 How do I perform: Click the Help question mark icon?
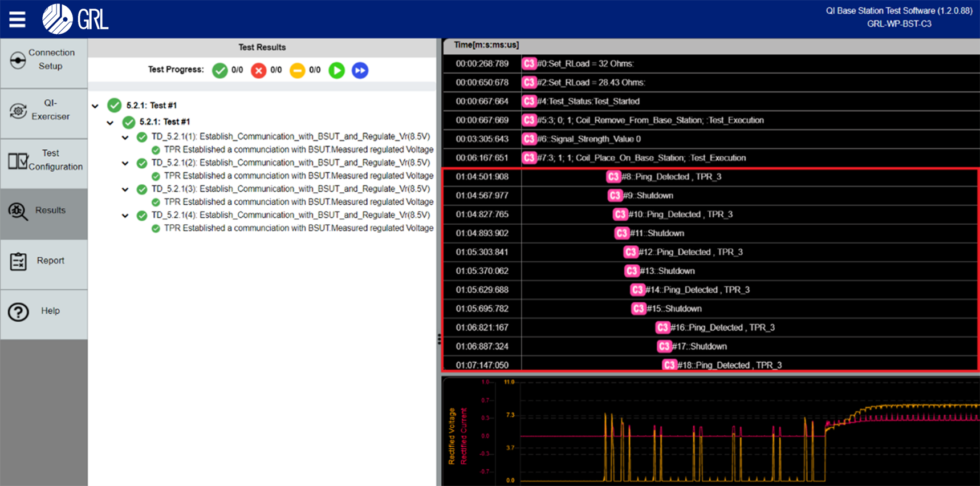click(18, 312)
